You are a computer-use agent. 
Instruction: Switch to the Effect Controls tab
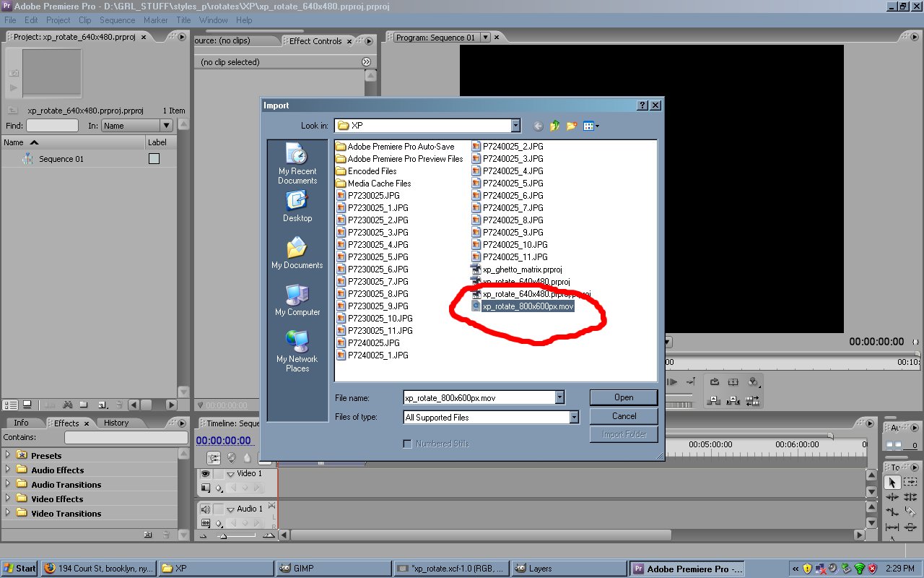pos(315,41)
